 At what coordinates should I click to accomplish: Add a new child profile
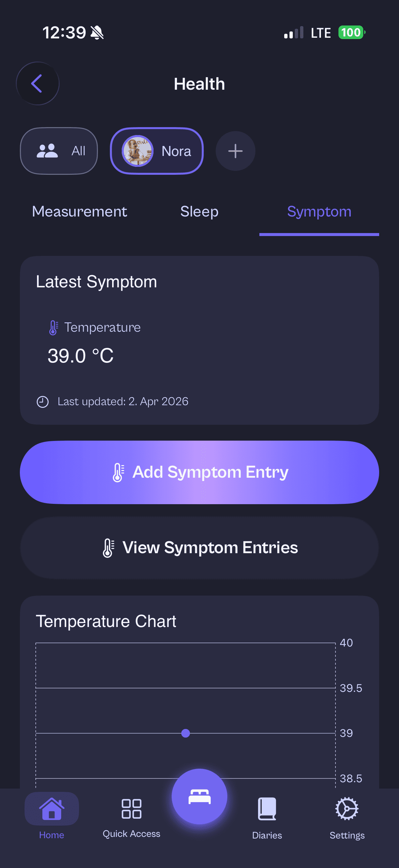235,151
